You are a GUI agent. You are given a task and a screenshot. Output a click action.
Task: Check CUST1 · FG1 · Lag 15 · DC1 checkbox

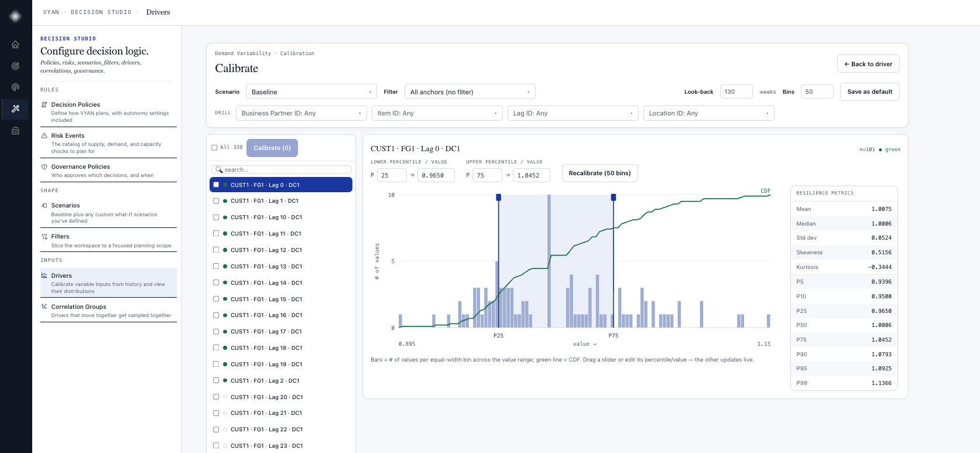click(216, 299)
